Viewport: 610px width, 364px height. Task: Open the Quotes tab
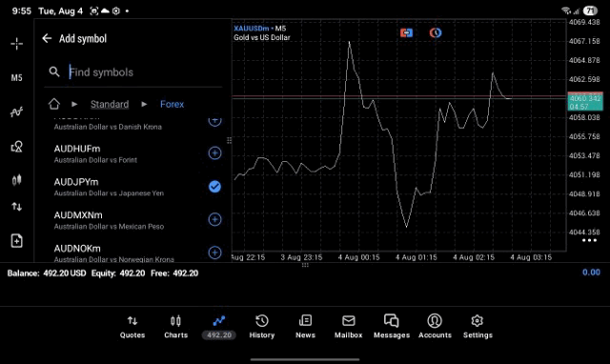(132, 327)
